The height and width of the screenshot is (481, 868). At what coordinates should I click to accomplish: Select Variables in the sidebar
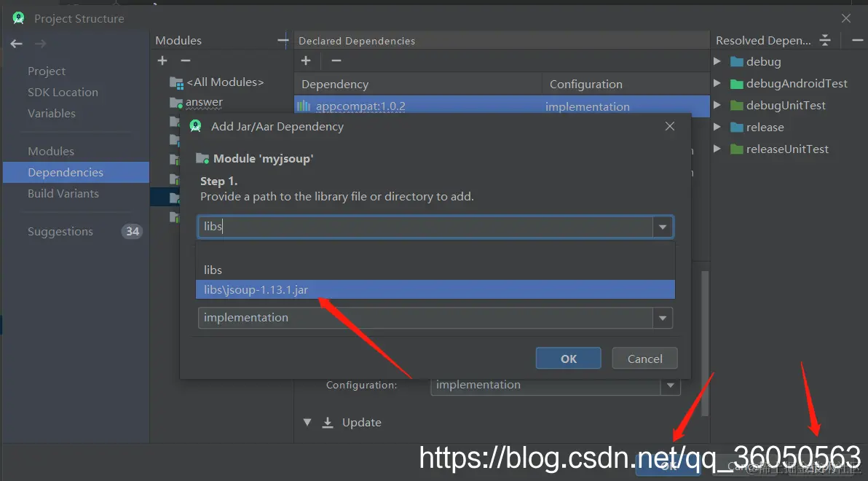(52, 113)
